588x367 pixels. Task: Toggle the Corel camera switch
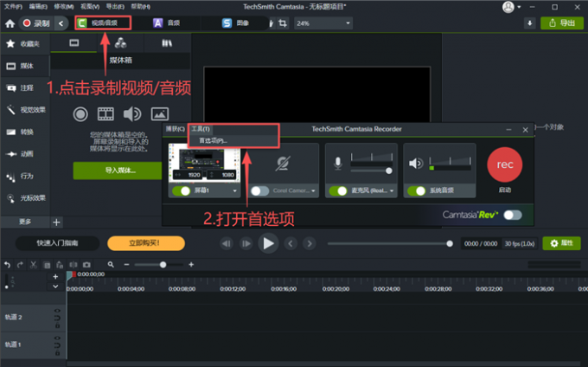point(259,190)
